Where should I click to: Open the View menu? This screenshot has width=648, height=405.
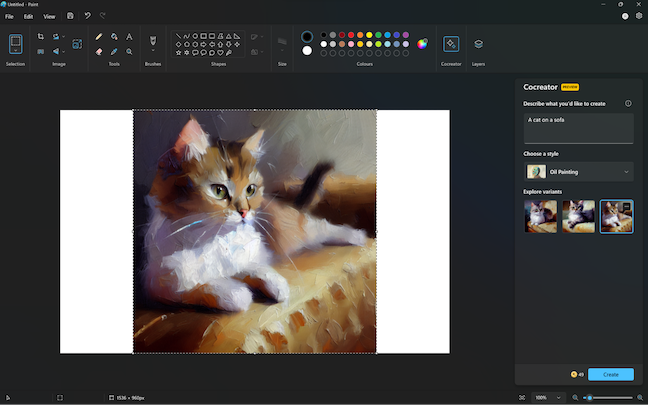click(x=49, y=16)
